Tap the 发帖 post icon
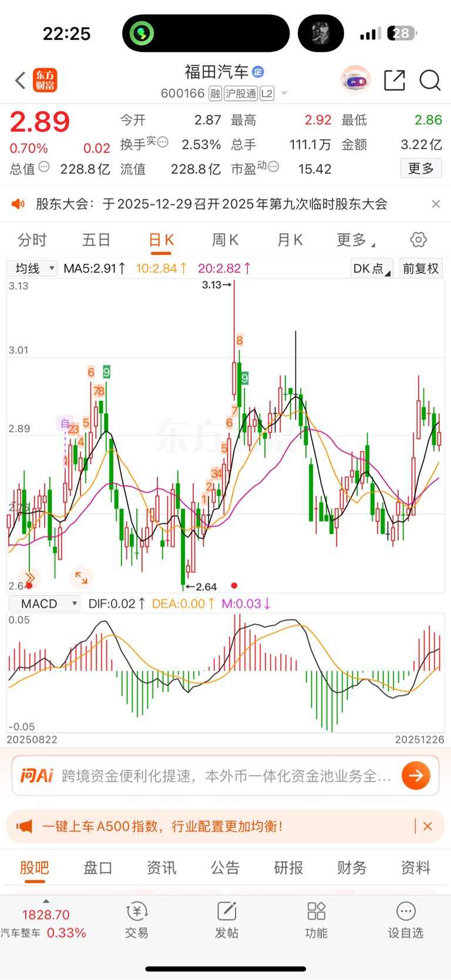Viewport: 451px width, 980px height. point(227,921)
